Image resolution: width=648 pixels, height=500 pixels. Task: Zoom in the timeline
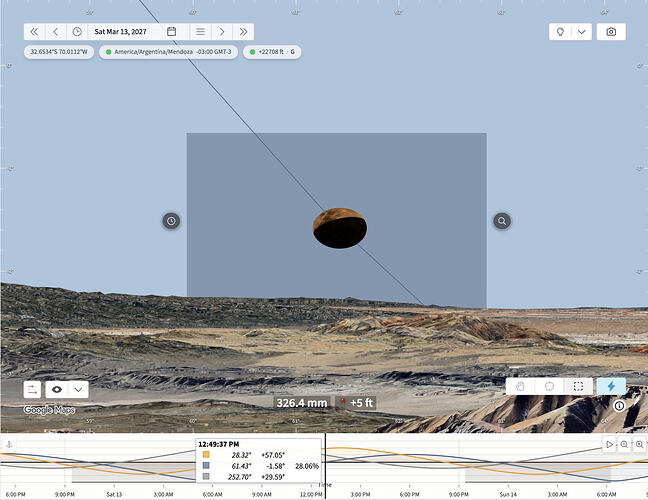(639, 444)
